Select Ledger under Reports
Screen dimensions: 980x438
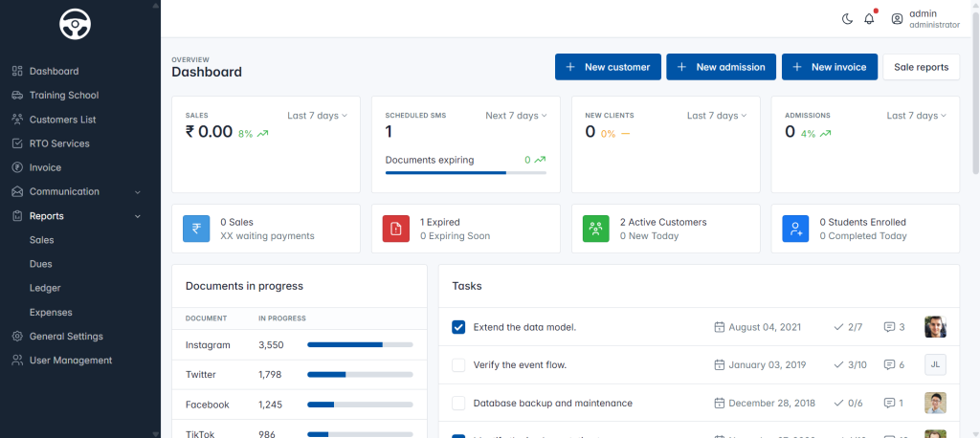tap(45, 288)
